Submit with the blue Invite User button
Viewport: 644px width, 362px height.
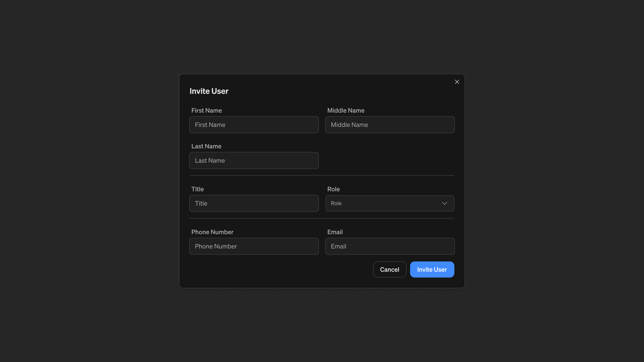pos(432,270)
